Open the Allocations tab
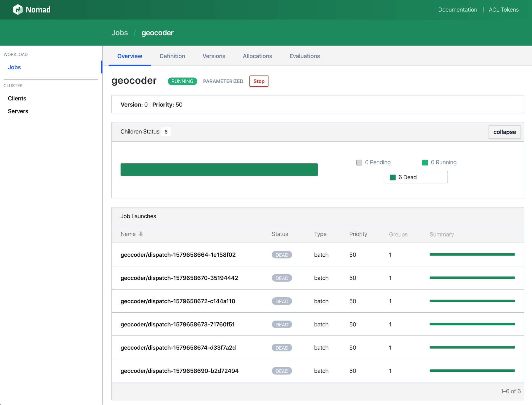This screenshot has width=532, height=405. pyautogui.click(x=257, y=56)
